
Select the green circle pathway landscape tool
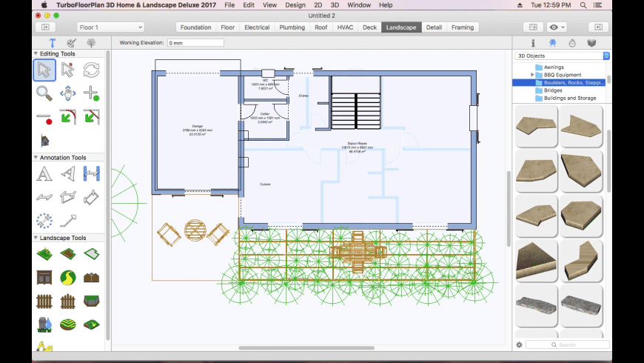(x=67, y=278)
